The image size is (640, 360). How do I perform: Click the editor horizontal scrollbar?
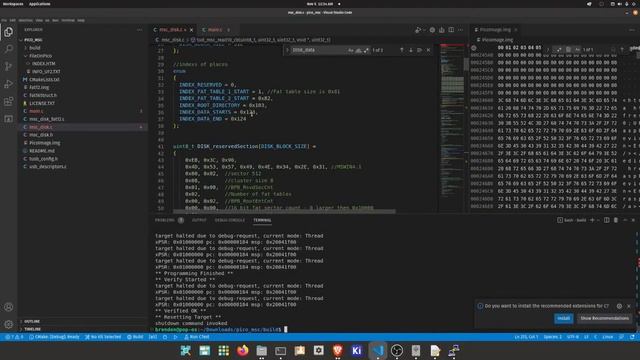[x=284, y=211]
